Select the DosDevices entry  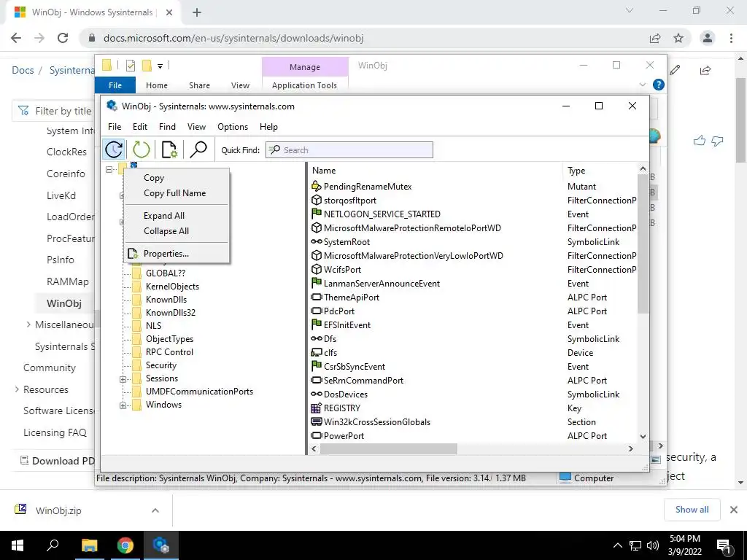tap(345, 394)
